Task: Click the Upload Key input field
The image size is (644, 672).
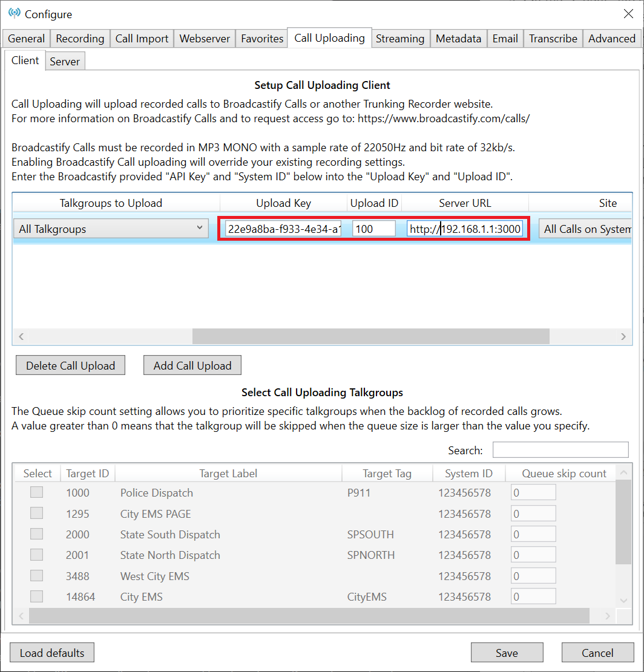Action: 283,229
